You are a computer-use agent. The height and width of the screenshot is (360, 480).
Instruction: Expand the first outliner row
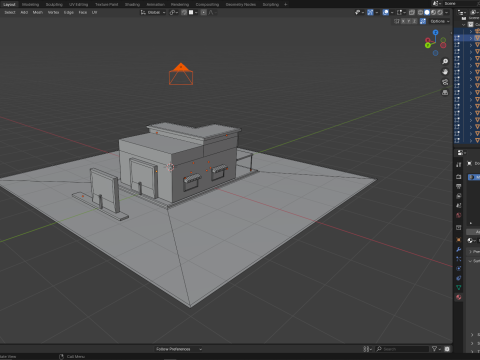471,31
